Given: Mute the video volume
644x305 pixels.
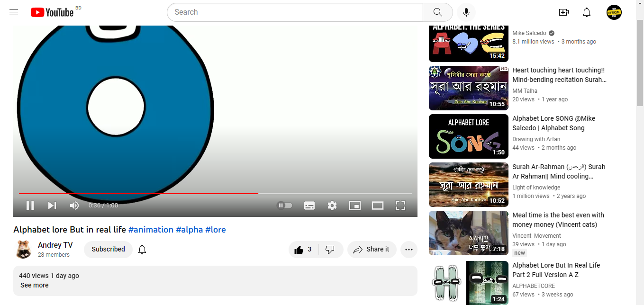Looking at the screenshot, I should (x=74, y=206).
